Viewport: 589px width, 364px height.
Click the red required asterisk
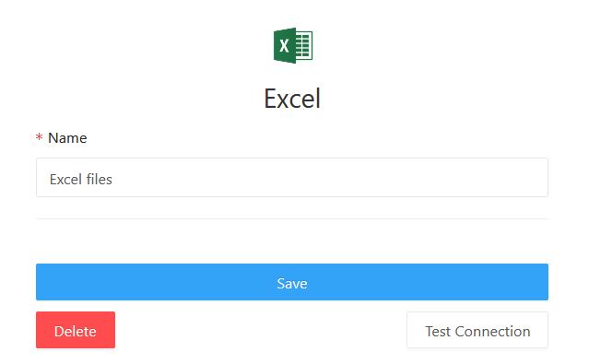tap(39, 137)
